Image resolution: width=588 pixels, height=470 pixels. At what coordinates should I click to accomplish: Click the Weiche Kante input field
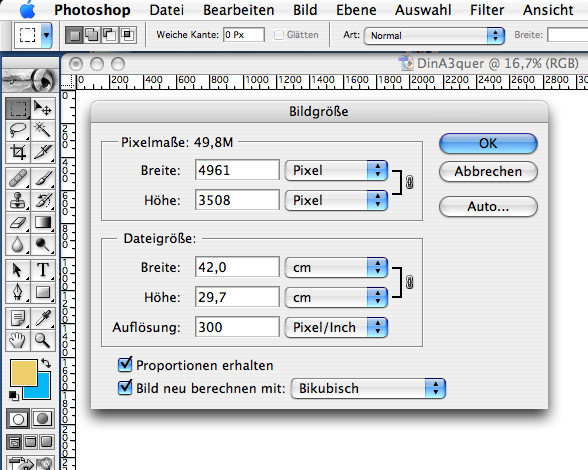point(244,35)
